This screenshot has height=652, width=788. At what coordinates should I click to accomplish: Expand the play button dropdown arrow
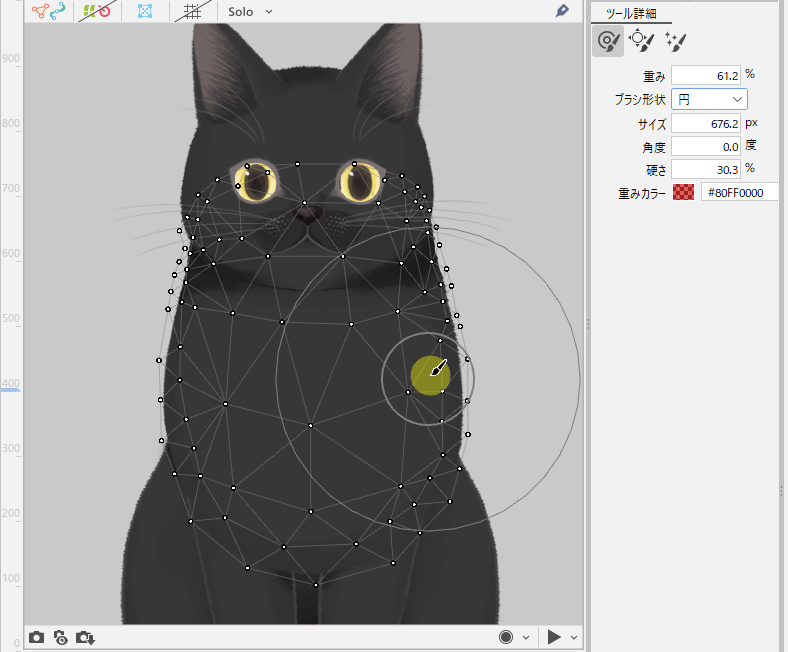[x=574, y=637]
